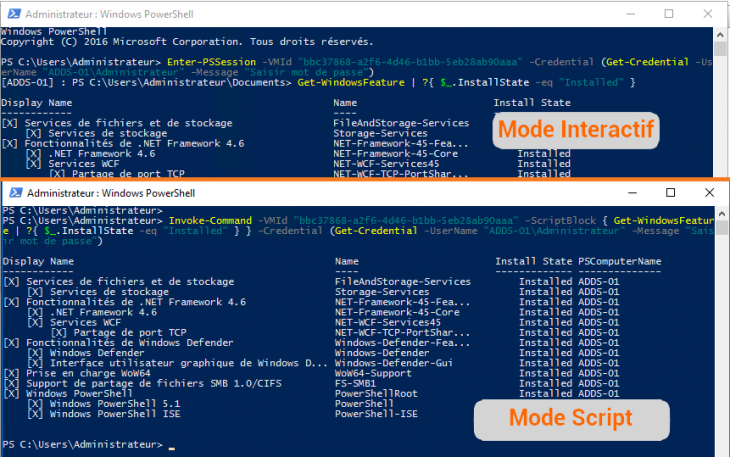Click PowerShell icon in bottom window title bar
Viewport: 730px width, 457px height.
[x=16, y=193]
